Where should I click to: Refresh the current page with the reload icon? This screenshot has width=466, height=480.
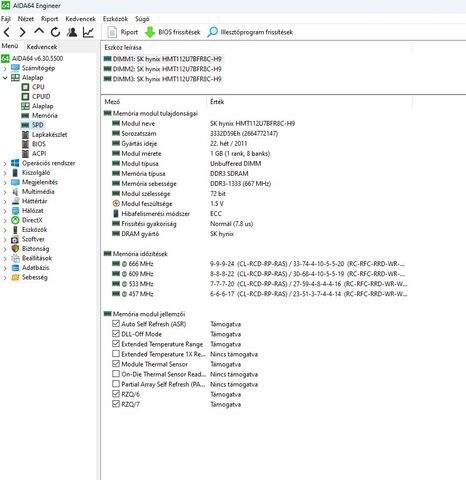(55, 32)
